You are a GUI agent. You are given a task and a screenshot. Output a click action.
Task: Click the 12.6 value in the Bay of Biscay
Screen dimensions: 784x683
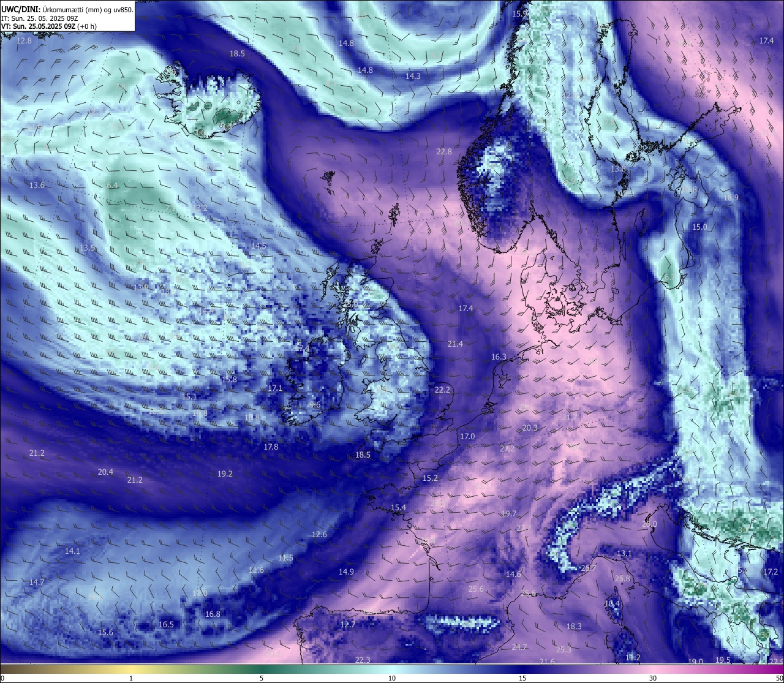[319, 535]
